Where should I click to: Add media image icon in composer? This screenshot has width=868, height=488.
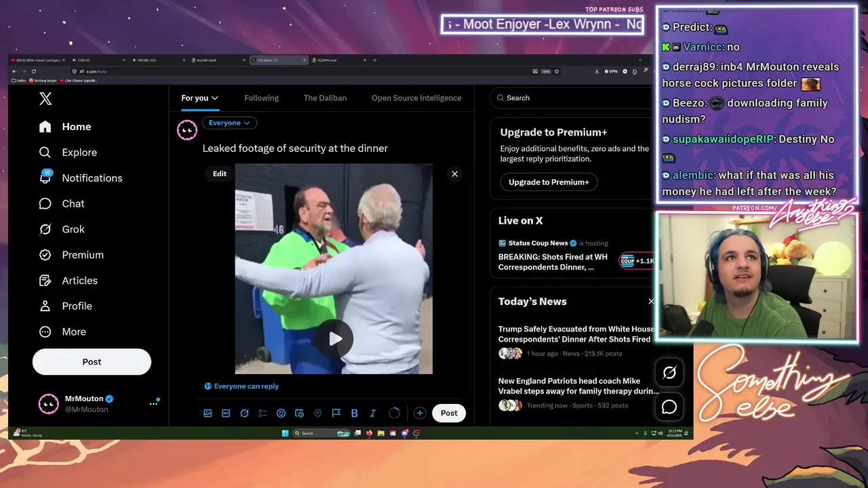tap(208, 413)
